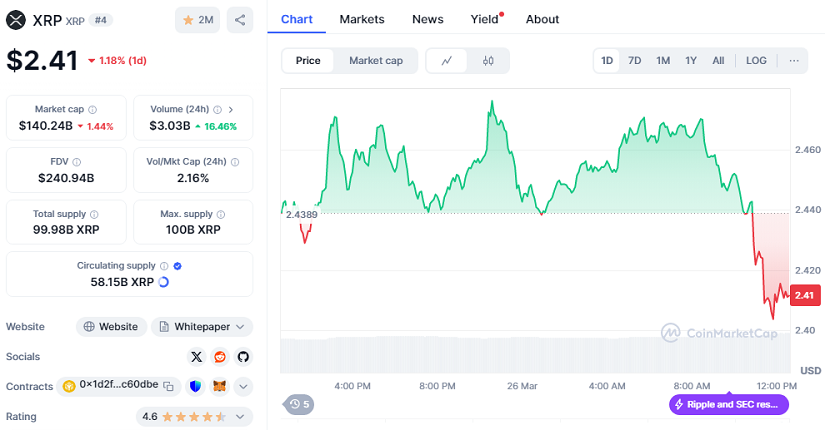Show Max. supply info icon
Screen dimensions: 825x430
click(221, 214)
